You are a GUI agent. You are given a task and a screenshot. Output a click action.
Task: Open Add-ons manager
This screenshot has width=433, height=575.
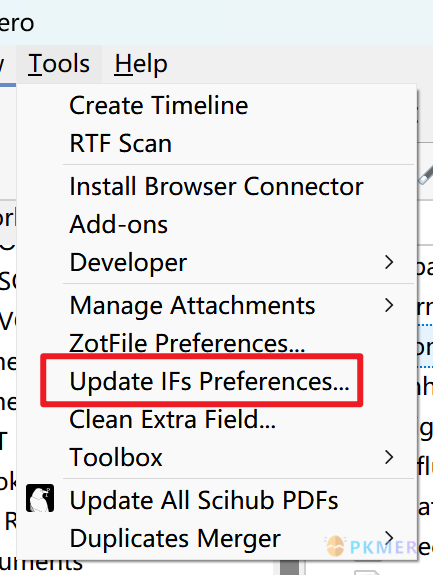118,224
